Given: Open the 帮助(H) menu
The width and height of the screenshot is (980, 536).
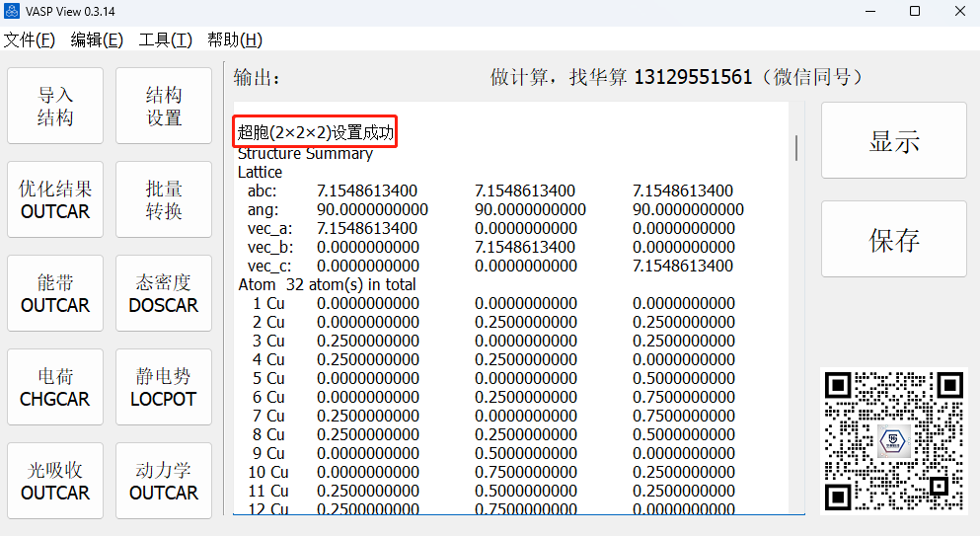Looking at the screenshot, I should (x=234, y=39).
